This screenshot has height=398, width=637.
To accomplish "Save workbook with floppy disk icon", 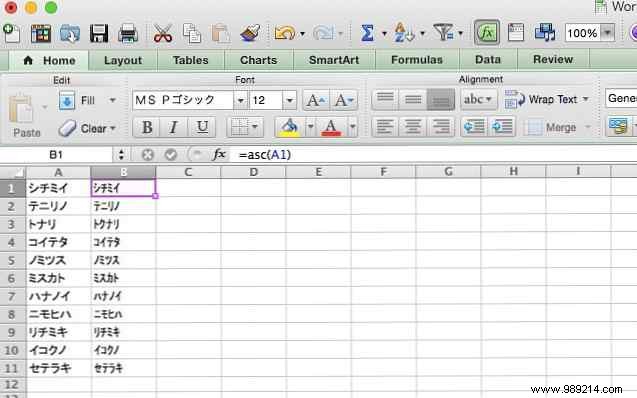I will click(x=99, y=33).
